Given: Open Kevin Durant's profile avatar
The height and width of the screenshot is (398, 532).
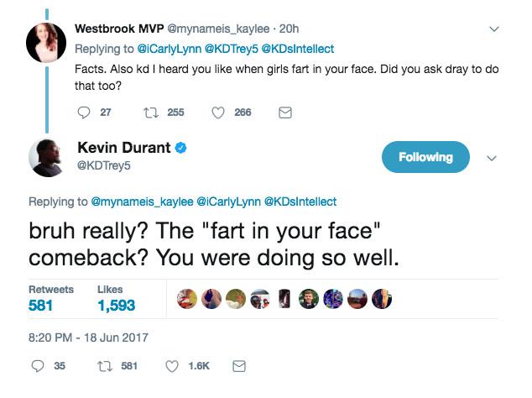Looking at the screenshot, I should click(x=49, y=157).
